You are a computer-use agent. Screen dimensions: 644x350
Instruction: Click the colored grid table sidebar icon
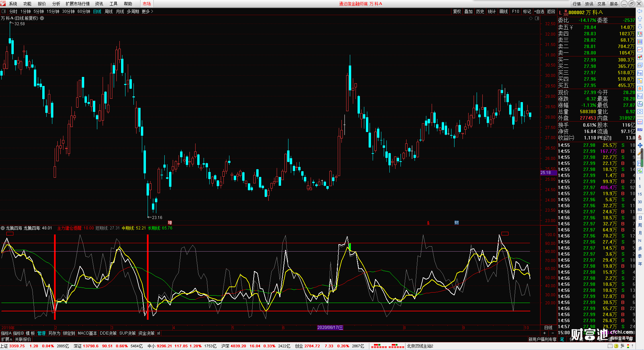point(640,42)
